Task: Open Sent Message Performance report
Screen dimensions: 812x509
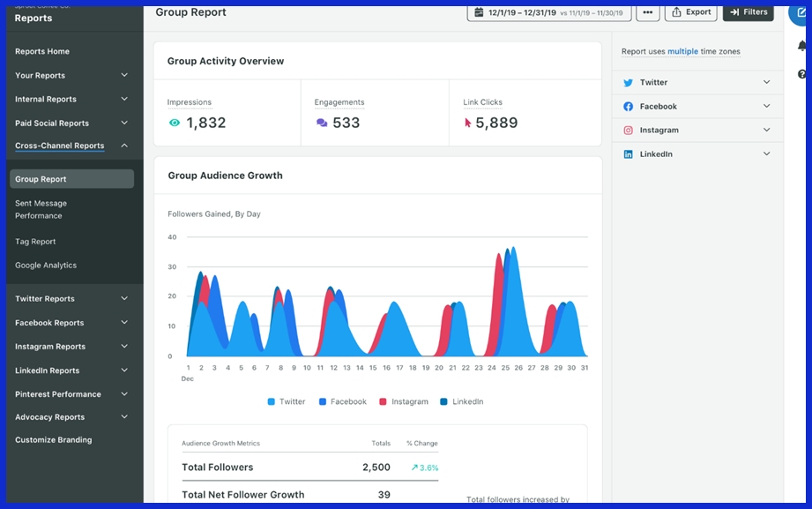Action: click(41, 209)
